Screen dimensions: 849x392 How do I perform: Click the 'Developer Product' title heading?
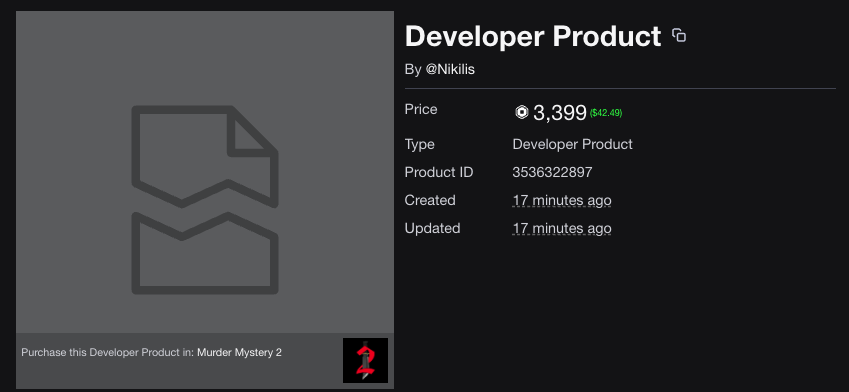533,36
